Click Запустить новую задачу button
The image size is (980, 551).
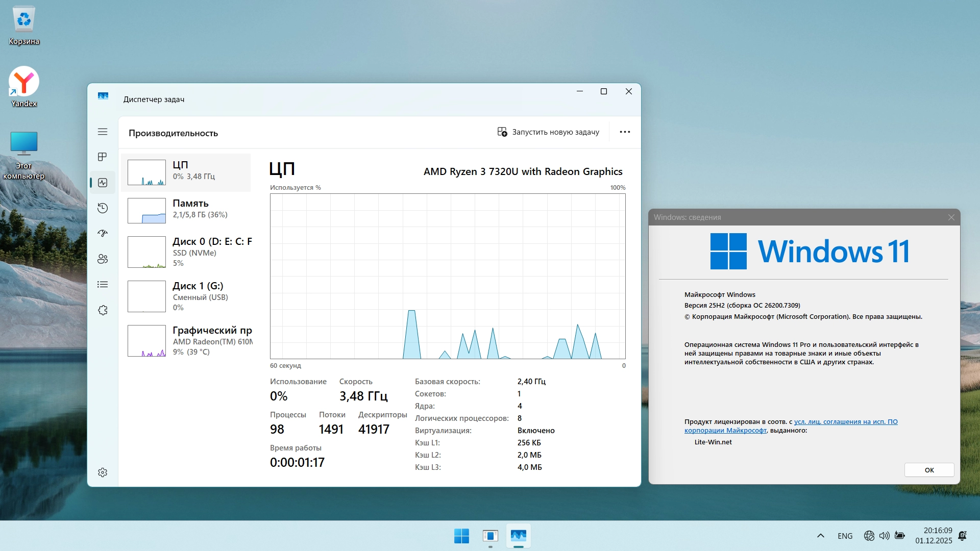point(548,132)
